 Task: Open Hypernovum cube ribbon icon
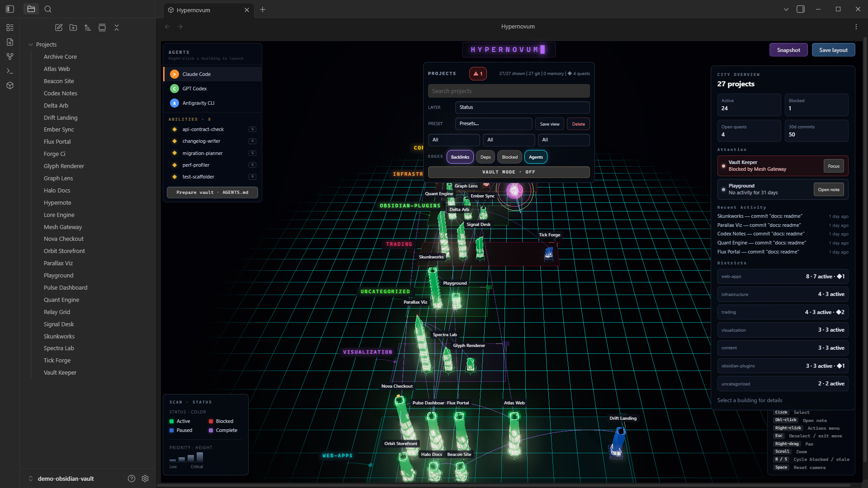10,85
